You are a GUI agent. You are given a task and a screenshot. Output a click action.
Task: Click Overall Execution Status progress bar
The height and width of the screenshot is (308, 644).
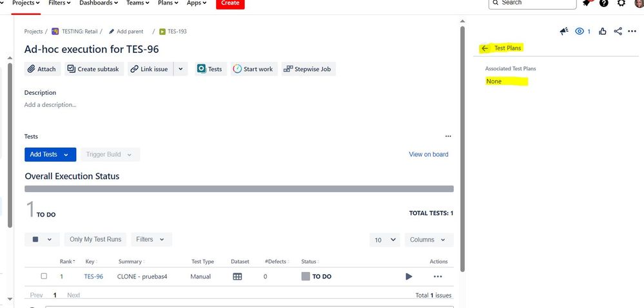239,189
